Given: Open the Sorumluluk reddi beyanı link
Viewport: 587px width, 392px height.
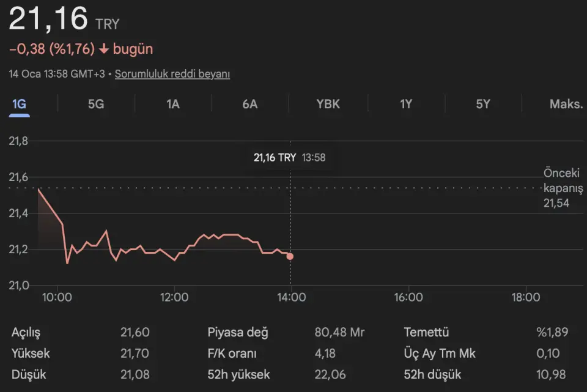Looking at the screenshot, I should (172, 74).
